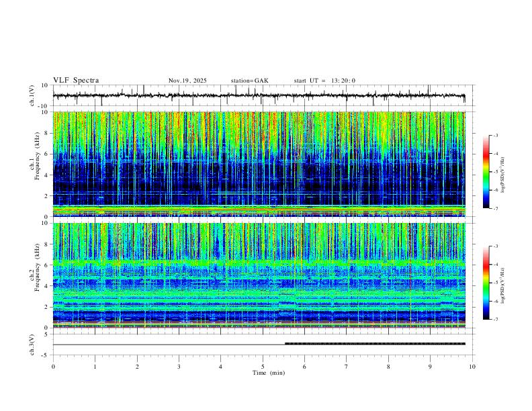
Task: Click the "-3" tick on ch.1 colorbar
Action: click(495, 135)
